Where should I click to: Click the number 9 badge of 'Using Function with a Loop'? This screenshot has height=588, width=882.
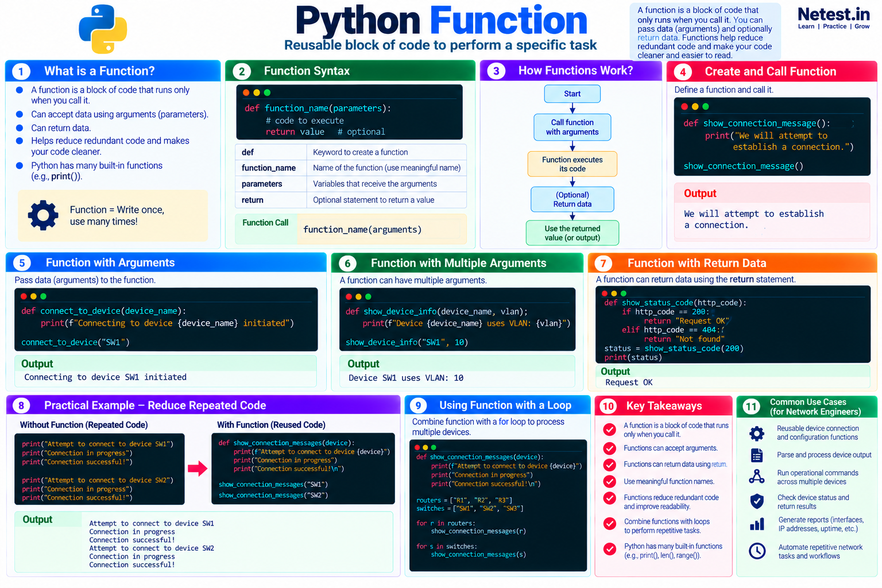click(x=418, y=405)
